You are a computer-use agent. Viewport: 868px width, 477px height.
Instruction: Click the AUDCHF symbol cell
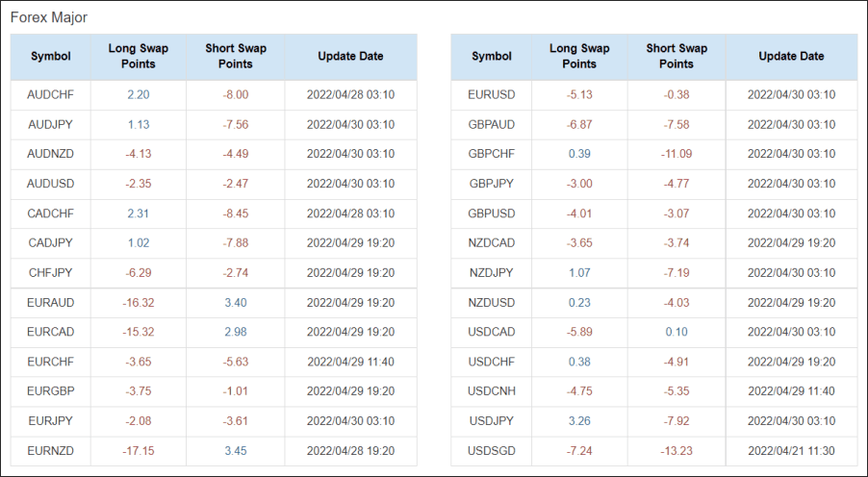pyautogui.click(x=50, y=95)
